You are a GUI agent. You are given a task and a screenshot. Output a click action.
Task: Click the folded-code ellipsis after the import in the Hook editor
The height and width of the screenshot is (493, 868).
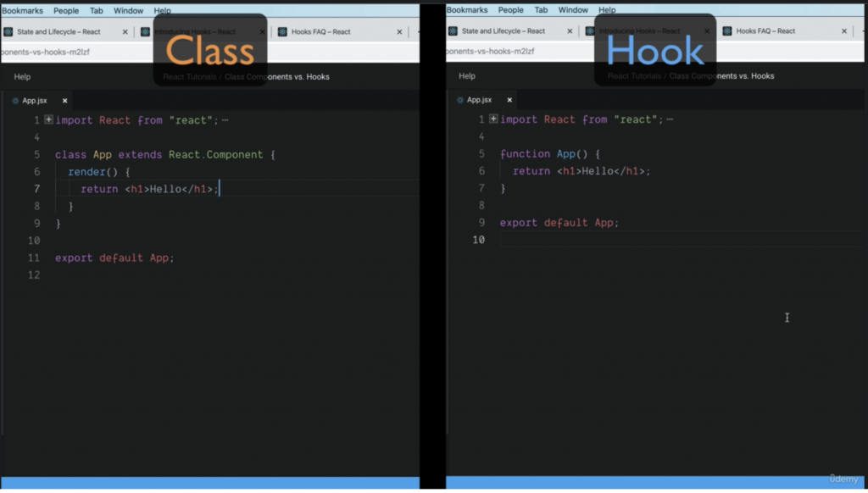coord(670,119)
